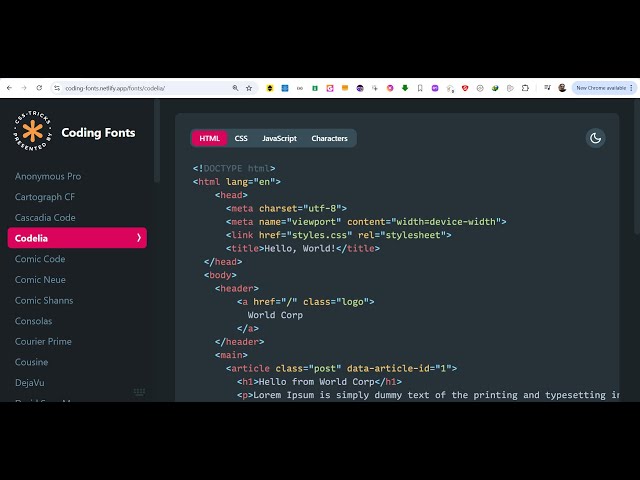Click the New Chrome available button
Viewport: 640px width, 480px height.
point(603,88)
